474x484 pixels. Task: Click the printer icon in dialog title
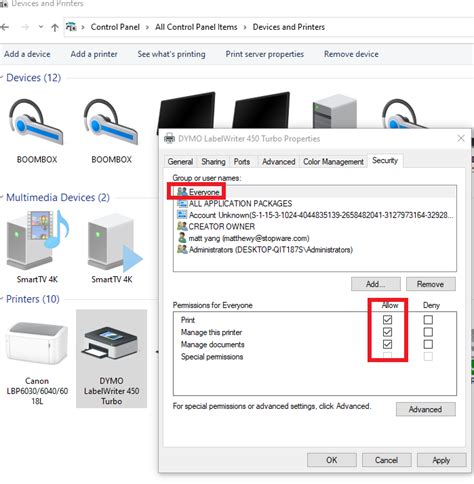[169, 138]
